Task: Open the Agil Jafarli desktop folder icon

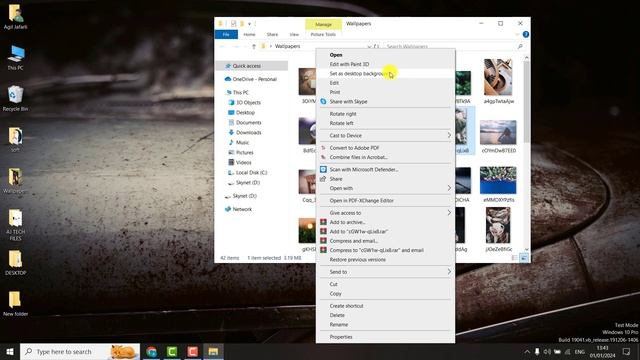Action: pos(16,17)
